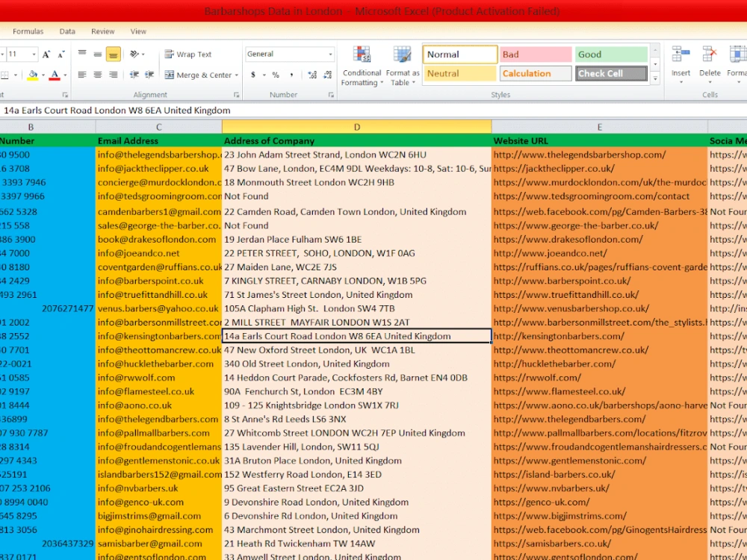Toggle Wrap Text on
747x560 pixels.
pyautogui.click(x=187, y=55)
